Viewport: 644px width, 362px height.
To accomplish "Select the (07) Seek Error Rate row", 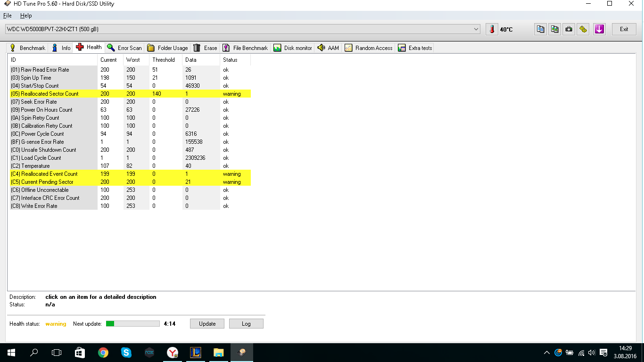I will [x=129, y=102].
